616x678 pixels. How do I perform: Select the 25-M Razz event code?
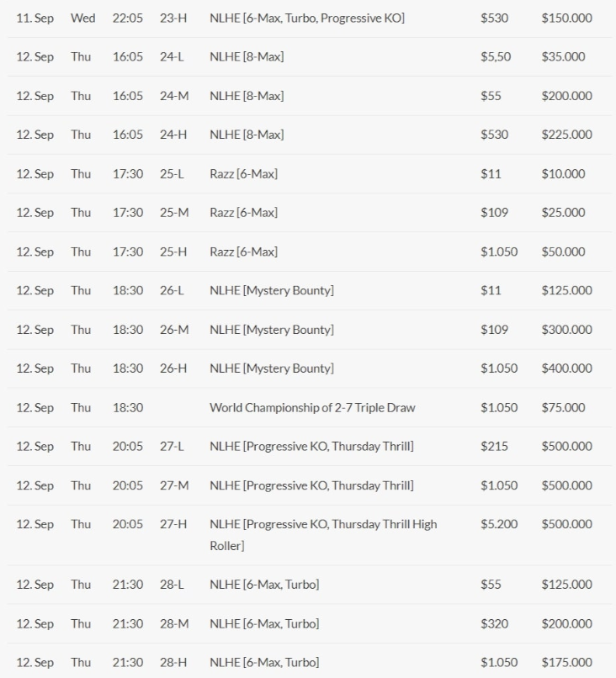[x=174, y=213]
